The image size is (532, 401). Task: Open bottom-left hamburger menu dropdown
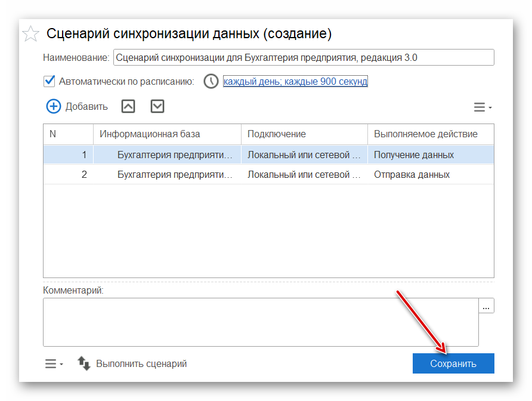tap(54, 364)
